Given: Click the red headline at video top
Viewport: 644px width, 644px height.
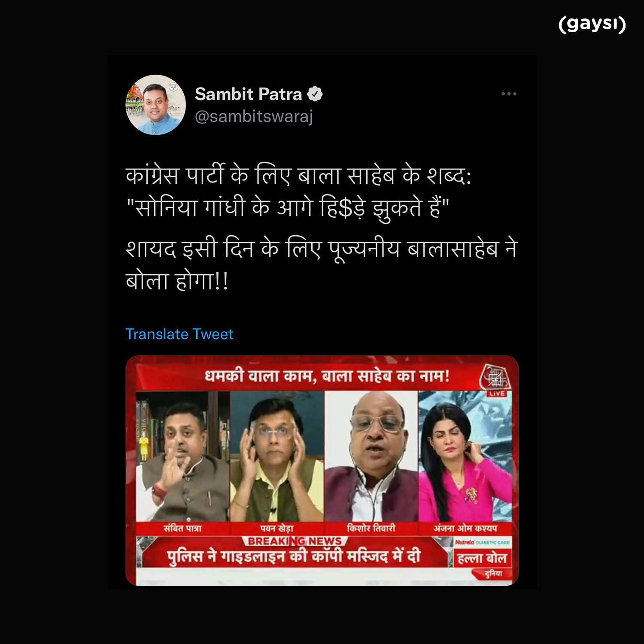Looking at the screenshot, I should coord(327,376).
